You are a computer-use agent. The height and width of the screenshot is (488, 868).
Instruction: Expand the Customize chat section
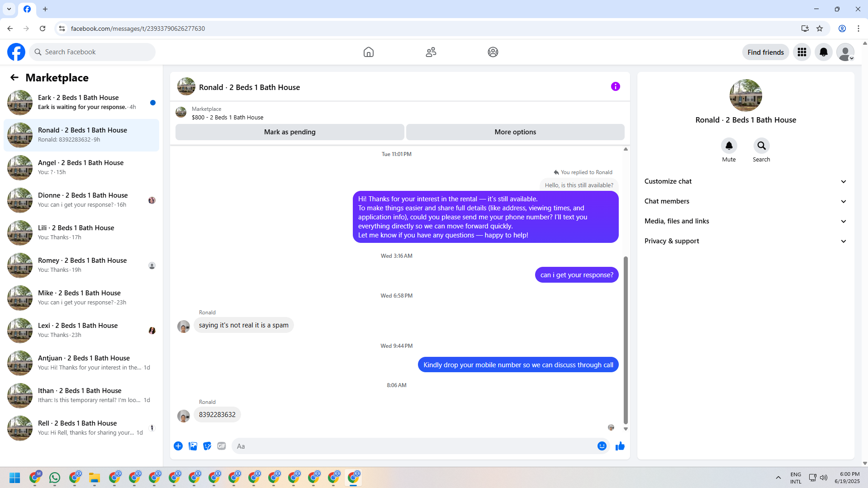point(746,181)
